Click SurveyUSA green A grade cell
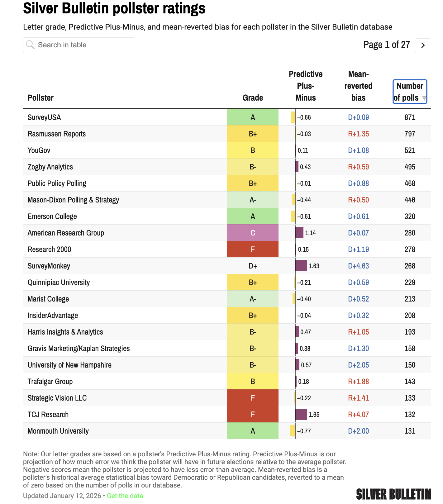Image resolution: width=443 pixels, height=504 pixels. pos(253,117)
